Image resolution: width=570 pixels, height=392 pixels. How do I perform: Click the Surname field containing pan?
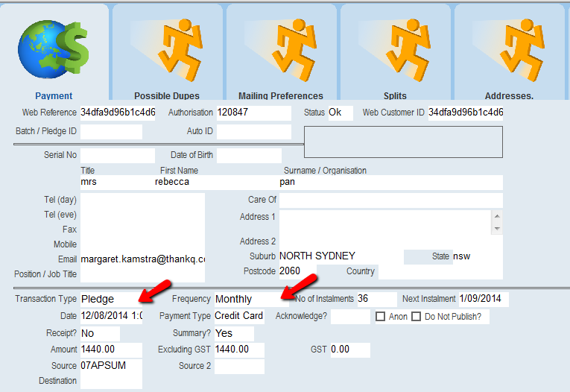[390, 182]
